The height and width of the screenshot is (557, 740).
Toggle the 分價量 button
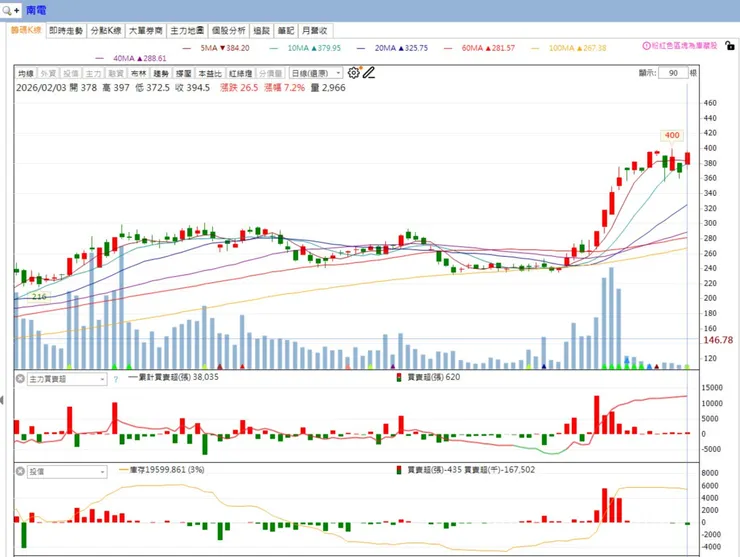(x=270, y=73)
